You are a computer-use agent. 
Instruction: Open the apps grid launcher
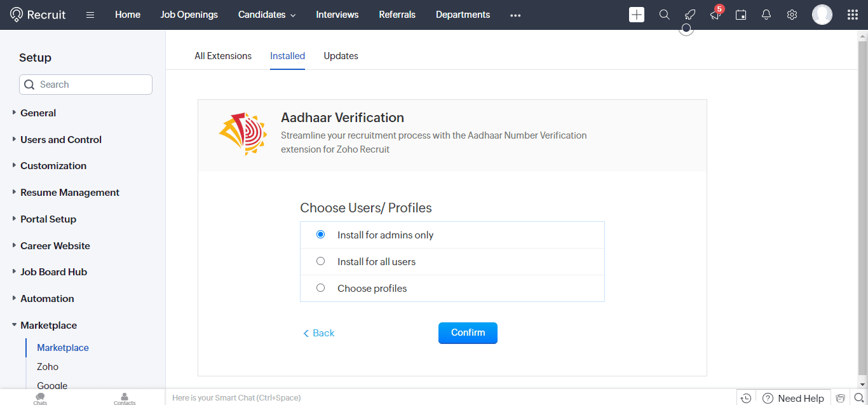tap(853, 15)
